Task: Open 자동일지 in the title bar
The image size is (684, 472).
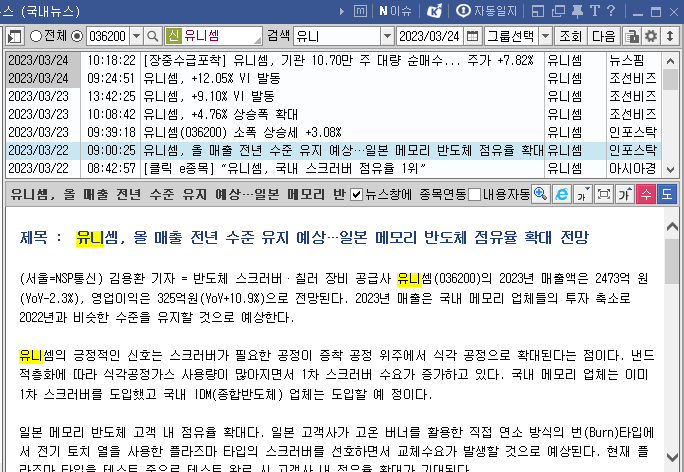Action: tap(486, 11)
